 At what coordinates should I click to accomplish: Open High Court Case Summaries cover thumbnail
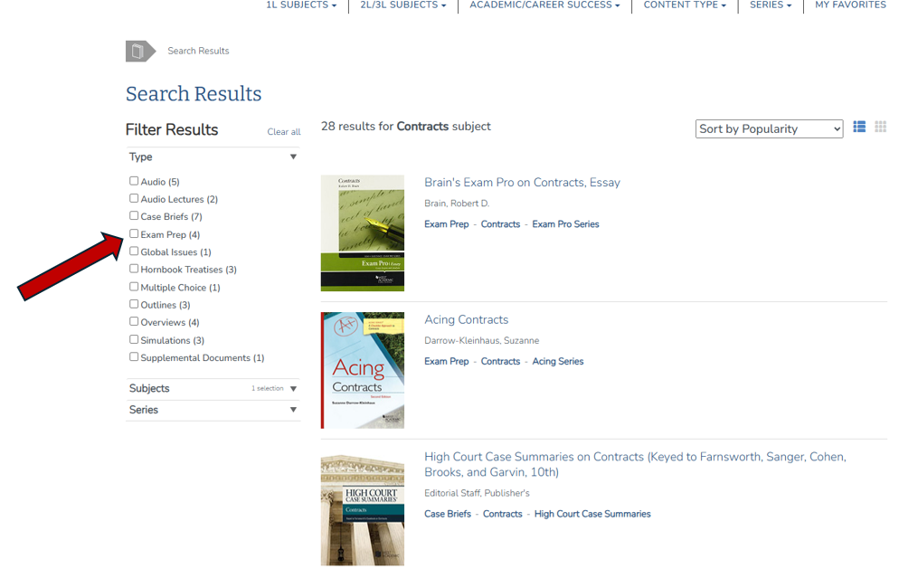tap(362, 510)
